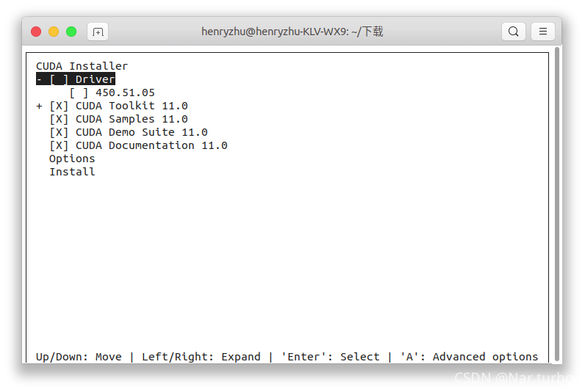
Task: Collapse the Driver minus expander
Action: click(x=39, y=79)
